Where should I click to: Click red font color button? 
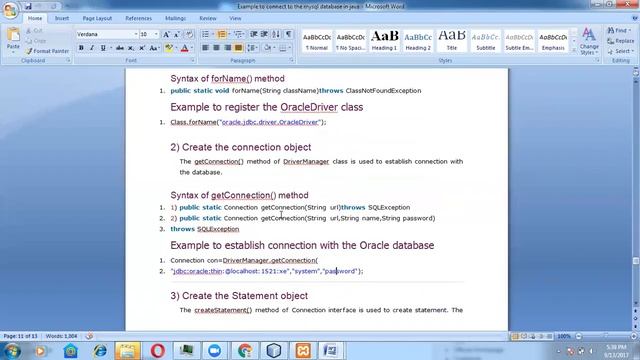pos(184,48)
